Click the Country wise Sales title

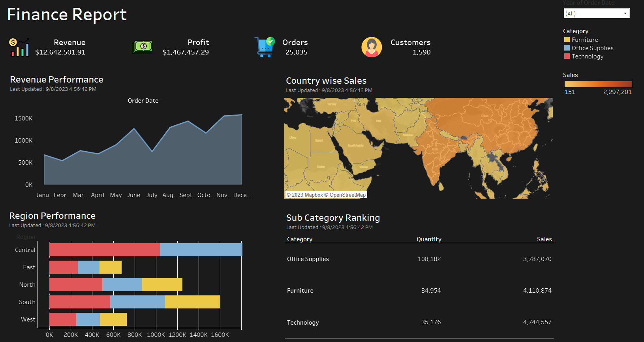(326, 81)
